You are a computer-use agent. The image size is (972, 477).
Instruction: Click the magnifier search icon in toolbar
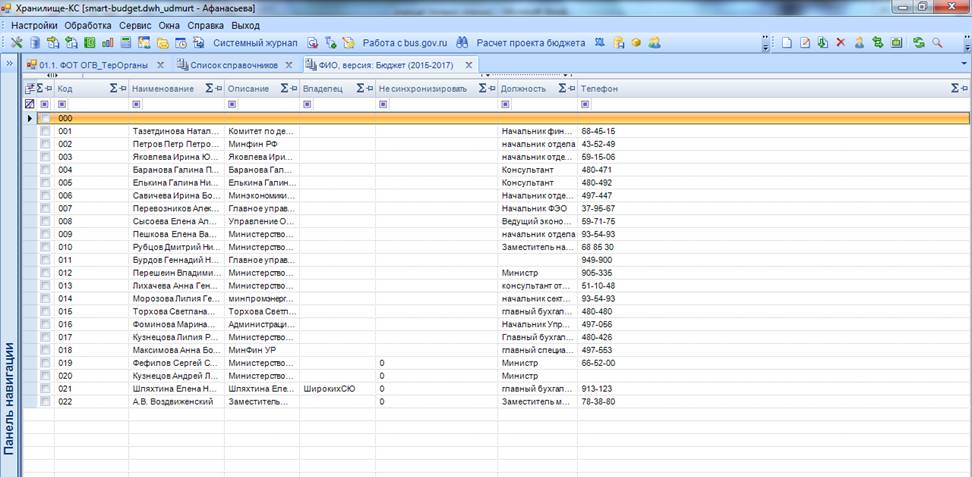[x=937, y=43]
